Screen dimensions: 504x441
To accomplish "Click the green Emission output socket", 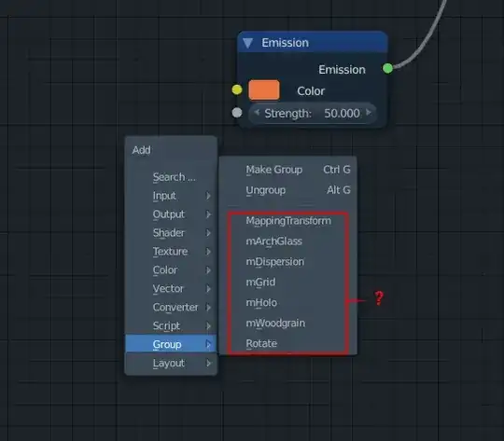I will 388,68.
